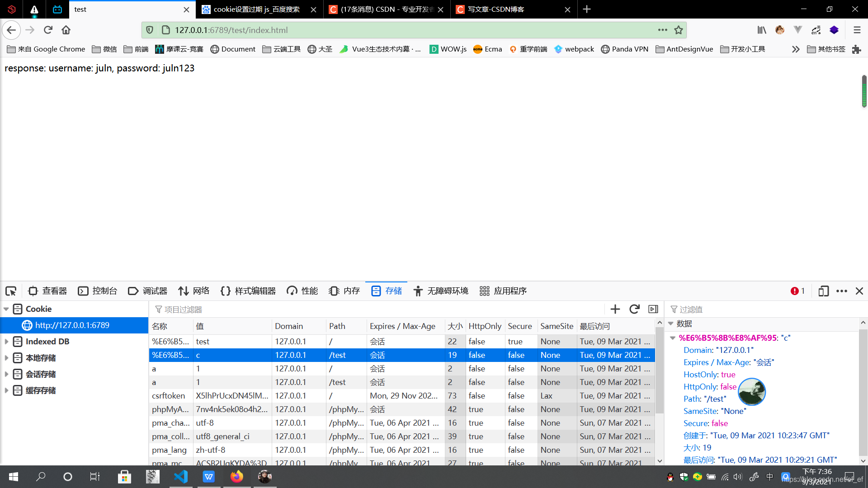Toggle the cookie data sidebar panel icon

[x=653, y=309]
